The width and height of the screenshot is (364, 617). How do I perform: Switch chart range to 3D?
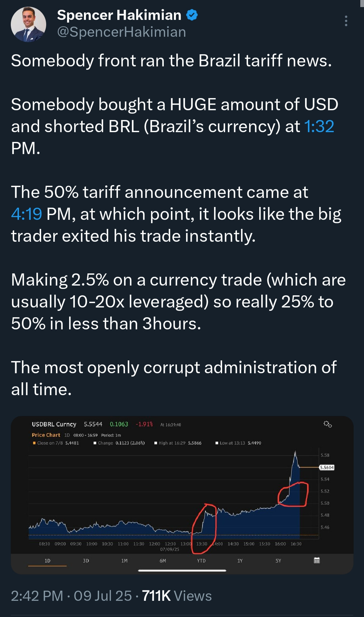(86, 561)
